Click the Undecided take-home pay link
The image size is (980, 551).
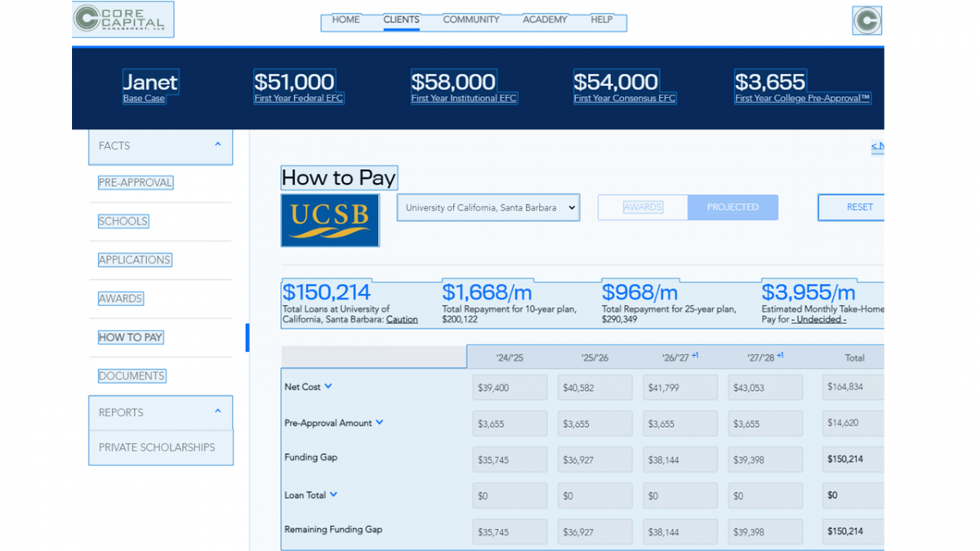click(818, 320)
